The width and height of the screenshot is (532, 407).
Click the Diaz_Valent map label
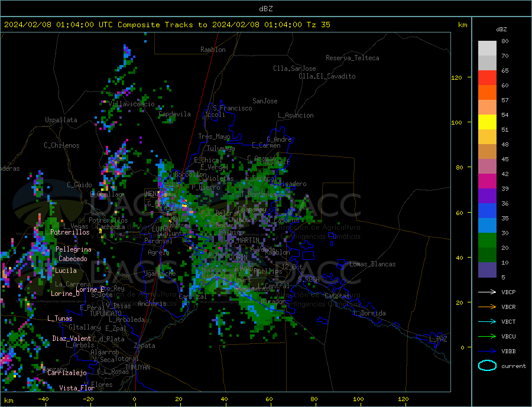click(72, 338)
